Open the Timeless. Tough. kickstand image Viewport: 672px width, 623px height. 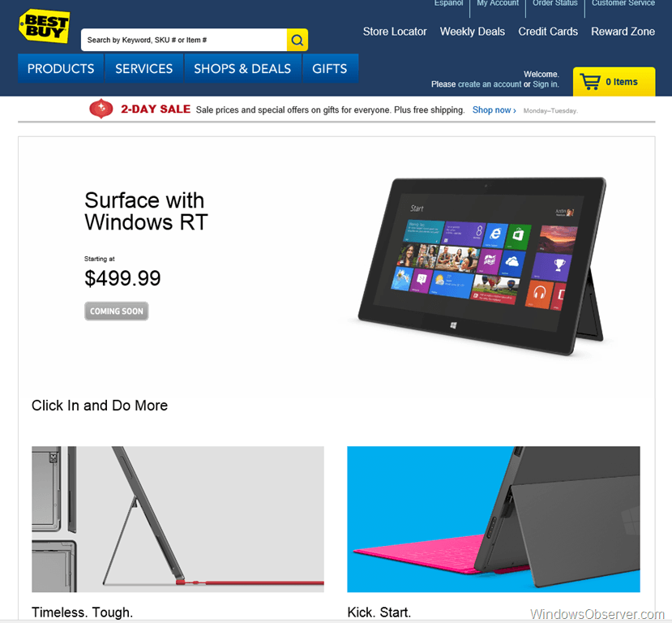point(178,519)
